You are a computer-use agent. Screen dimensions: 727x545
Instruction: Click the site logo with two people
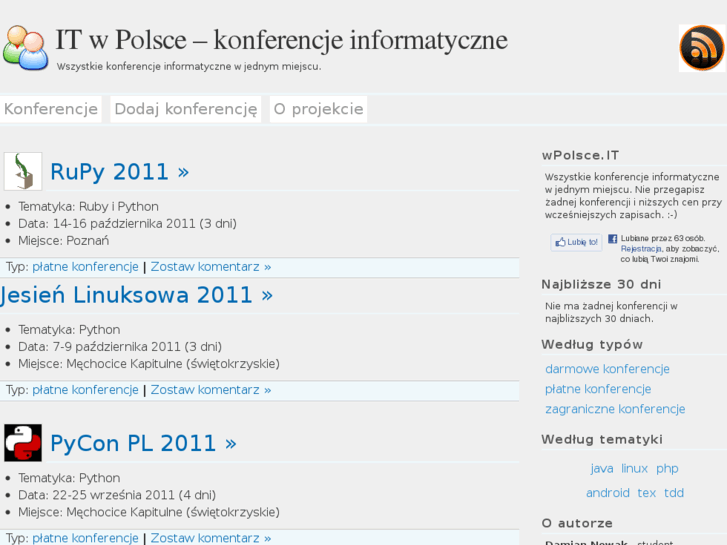coord(26,48)
